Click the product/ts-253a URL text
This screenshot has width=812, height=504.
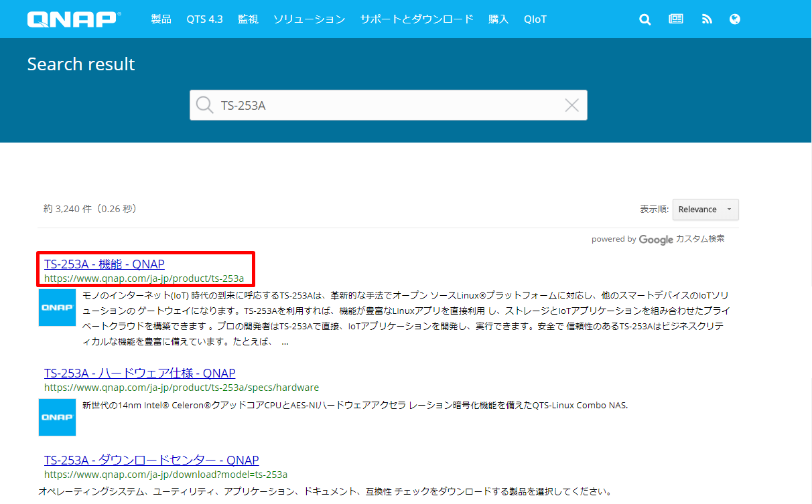[144, 278]
